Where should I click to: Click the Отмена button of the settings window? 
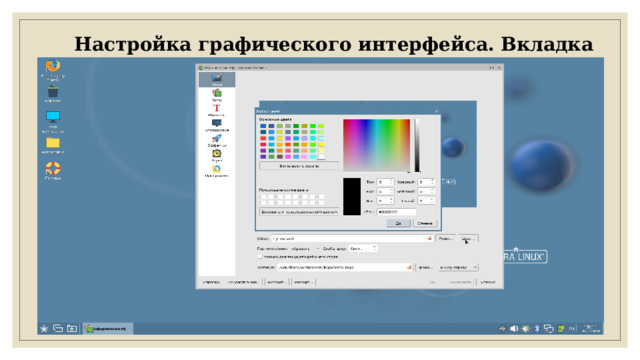tap(487, 282)
